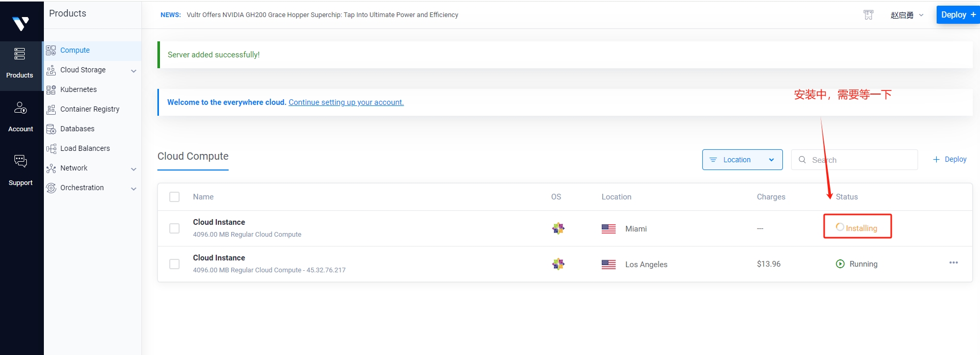
Task: Click the magnifier icon in search box
Action: pos(802,160)
